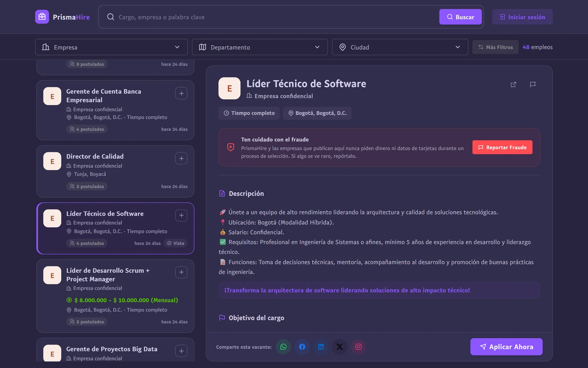
Task: Save Gerente de Cuenta Banca Empresarial with plus
Action: coord(181,94)
